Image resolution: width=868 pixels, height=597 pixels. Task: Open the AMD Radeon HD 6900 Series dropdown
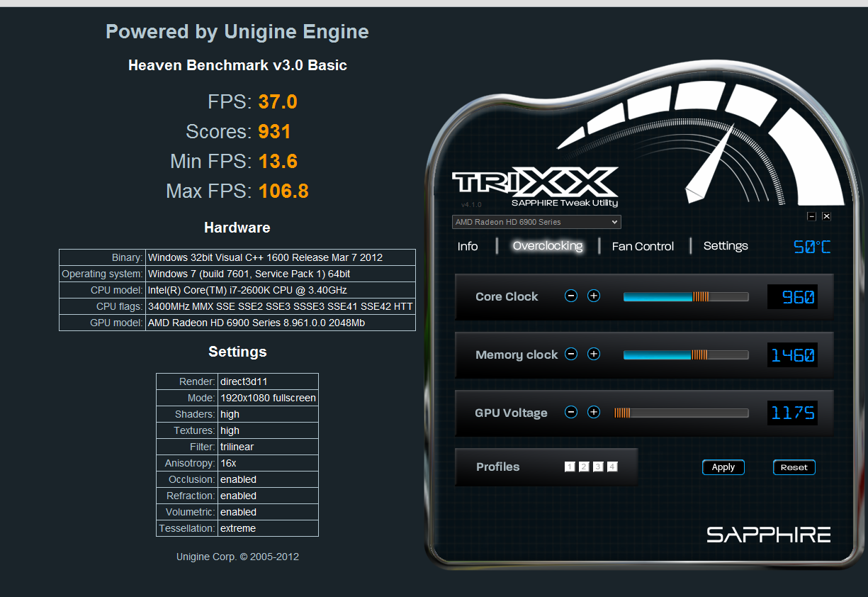click(536, 222)
